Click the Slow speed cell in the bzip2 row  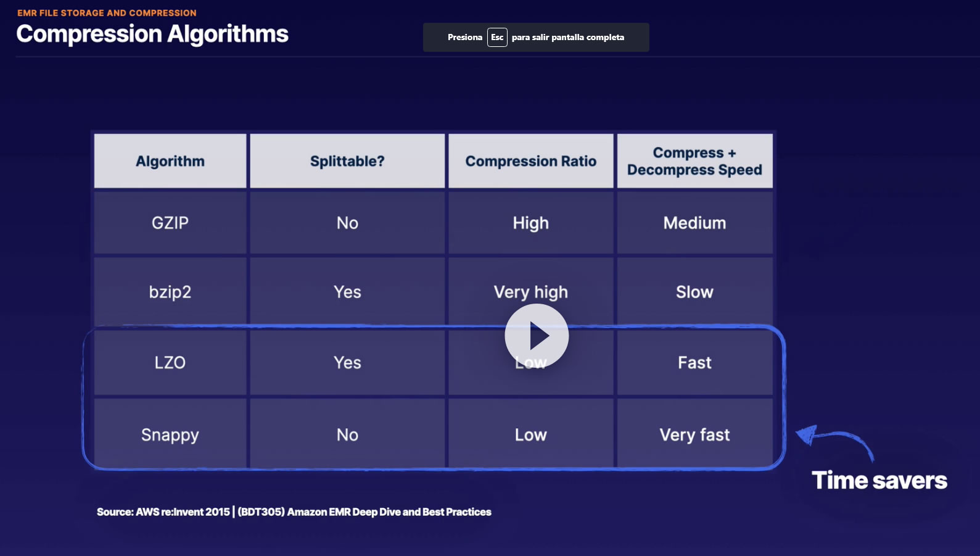click(x=694, y=292)
